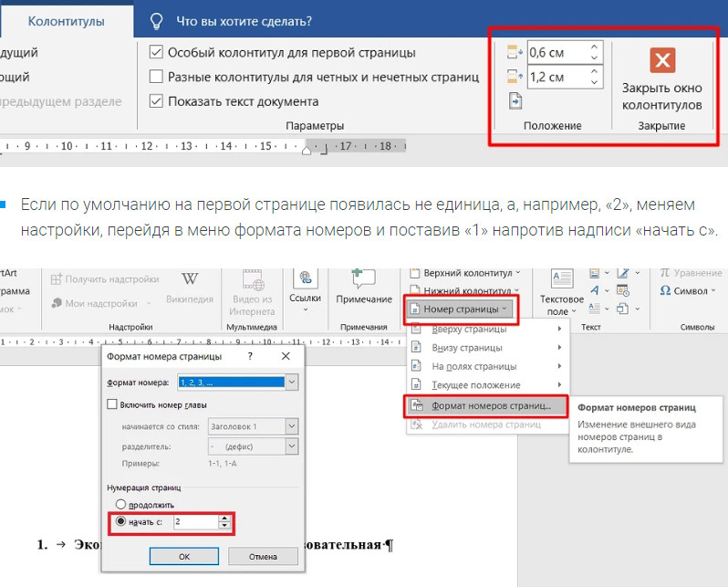The width and height of the screenshot is (728, 587).
Task: Click the Wikipedia icon in the ribbon
Action: click(190, 279)
